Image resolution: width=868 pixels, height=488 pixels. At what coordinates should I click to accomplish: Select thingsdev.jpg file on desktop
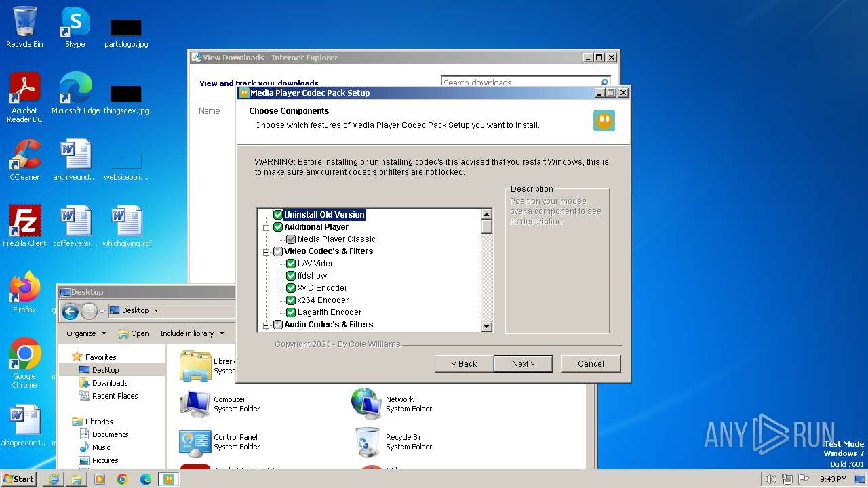click(126, 99)
